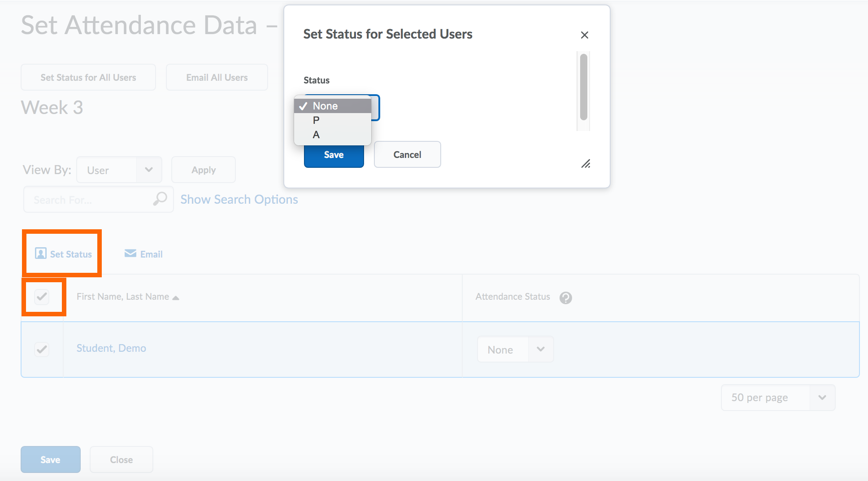Image resolution: width=868 pixels, height=481 pixels.
Task: Click the search magnifying glass icon
Action: (160, 199)
